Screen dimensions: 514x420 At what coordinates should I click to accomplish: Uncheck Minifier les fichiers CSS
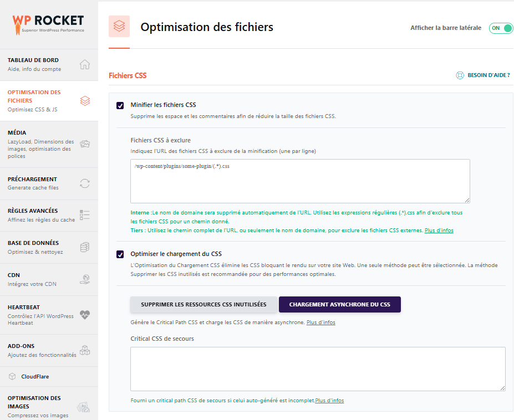[x=120, y=105]
